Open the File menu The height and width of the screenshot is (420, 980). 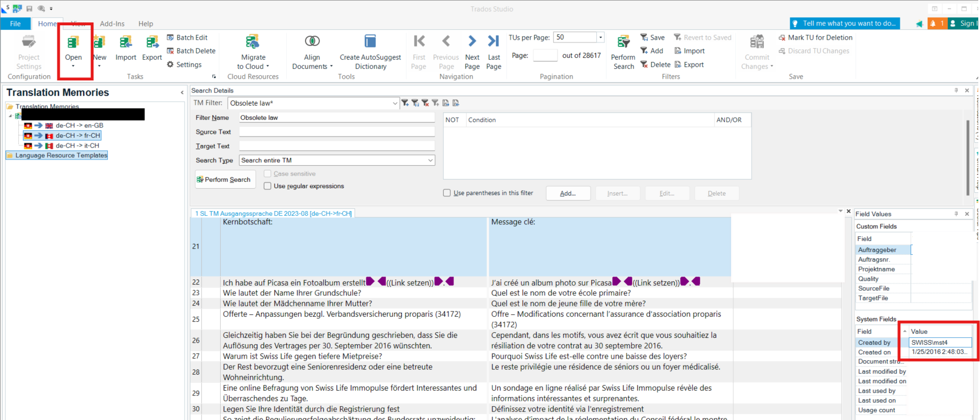15,24
